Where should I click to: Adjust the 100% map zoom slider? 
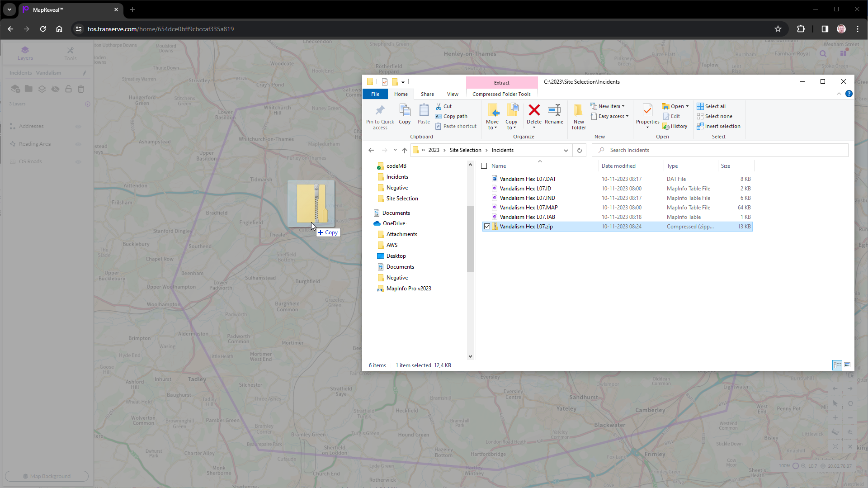796,466
